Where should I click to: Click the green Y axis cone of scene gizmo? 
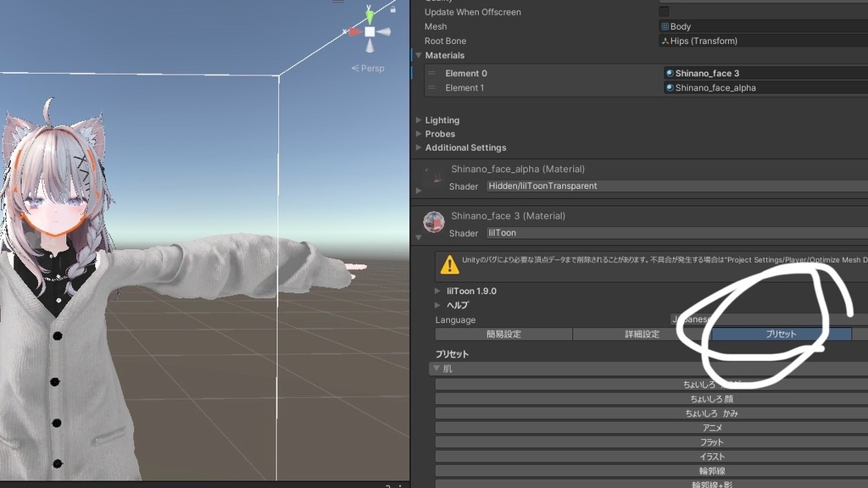(370, 17)
